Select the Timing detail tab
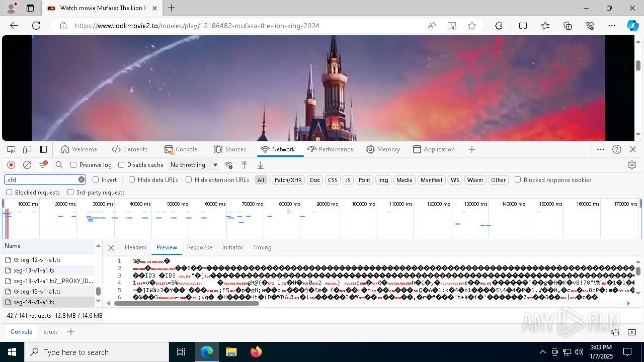Viewport: 644px width, 362px height. pos(262,247)
